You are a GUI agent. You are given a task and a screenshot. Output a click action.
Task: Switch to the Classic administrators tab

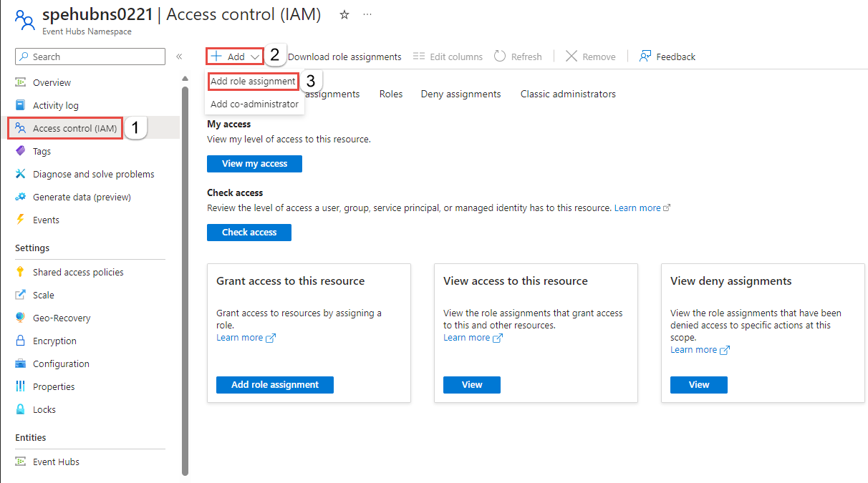point(568,94)
